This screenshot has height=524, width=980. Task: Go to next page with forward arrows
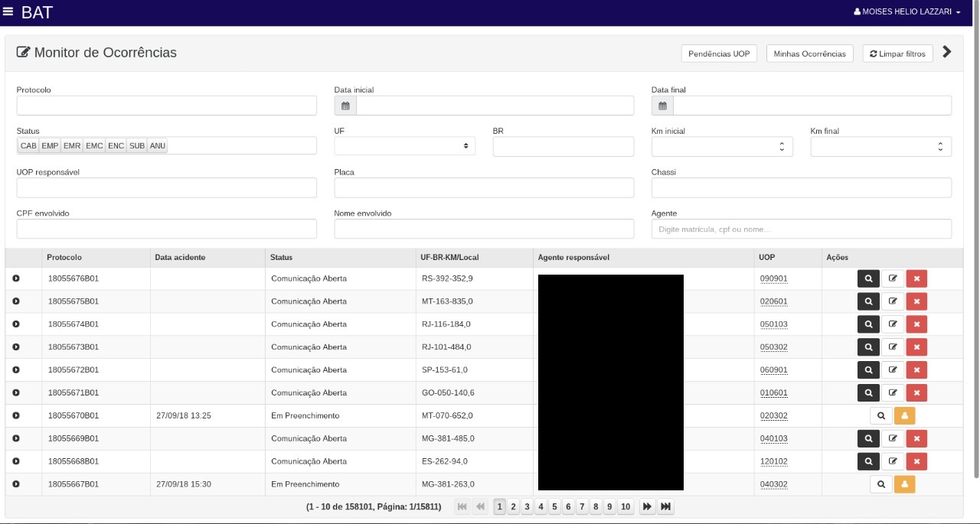coord(647,506)
